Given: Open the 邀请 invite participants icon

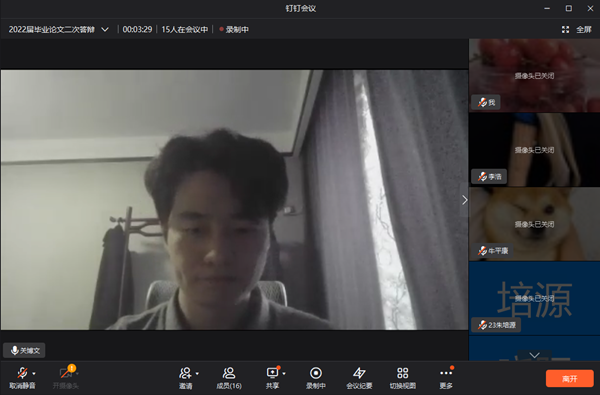Looking at the screenshot, I should (x=186, y=378).
